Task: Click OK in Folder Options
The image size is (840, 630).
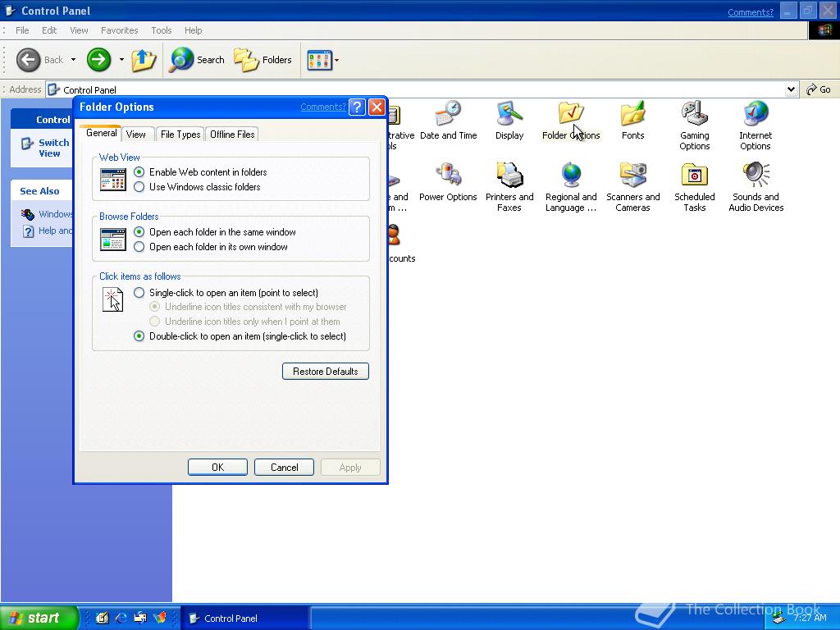Action: click(x=217, y=467)
